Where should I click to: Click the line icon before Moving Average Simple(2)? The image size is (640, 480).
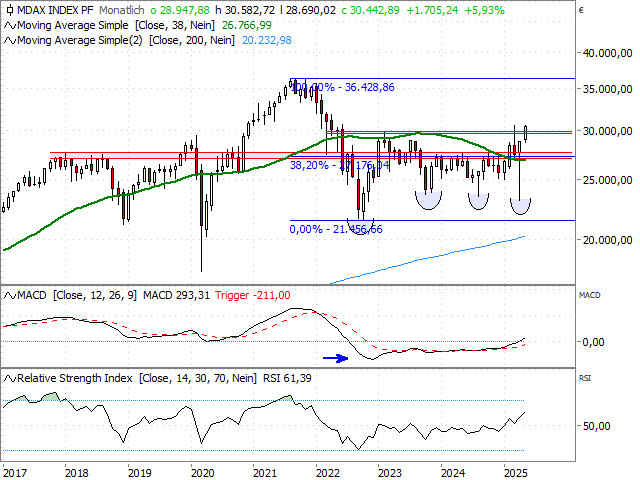(10, 40)
